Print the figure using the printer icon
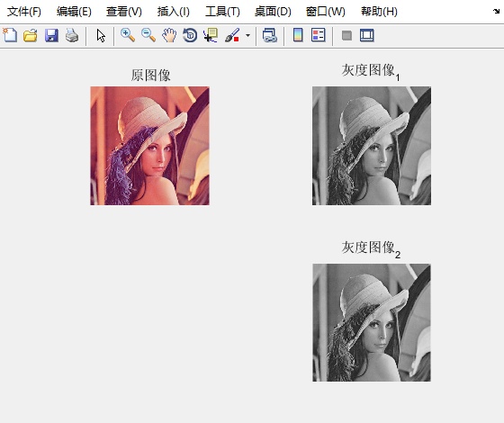The height and width of the screenshot is (423, 504). coord(72,35)
